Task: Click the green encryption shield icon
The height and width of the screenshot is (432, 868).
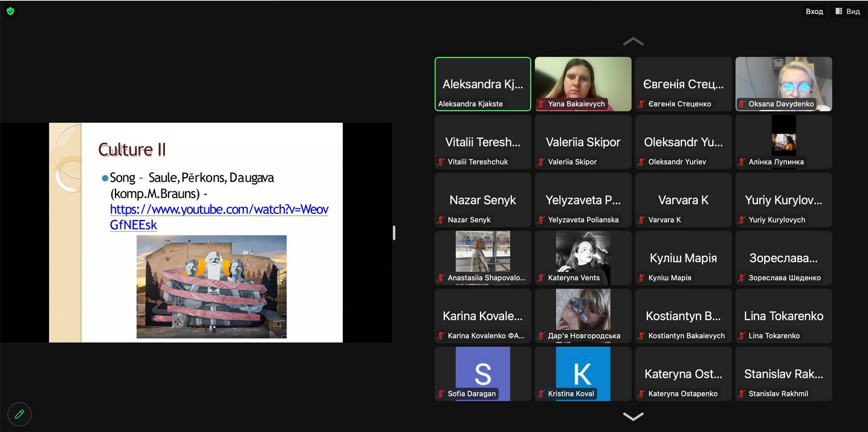Action: 10,11
